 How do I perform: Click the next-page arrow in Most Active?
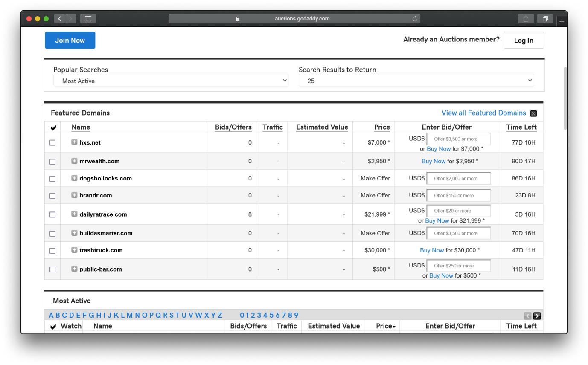[537, 316]
